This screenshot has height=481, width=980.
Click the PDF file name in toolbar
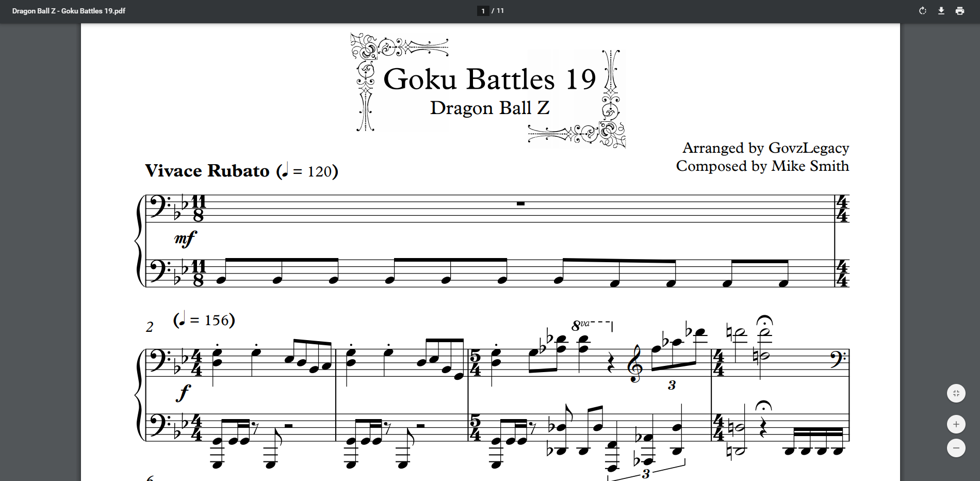pos(69,11)
